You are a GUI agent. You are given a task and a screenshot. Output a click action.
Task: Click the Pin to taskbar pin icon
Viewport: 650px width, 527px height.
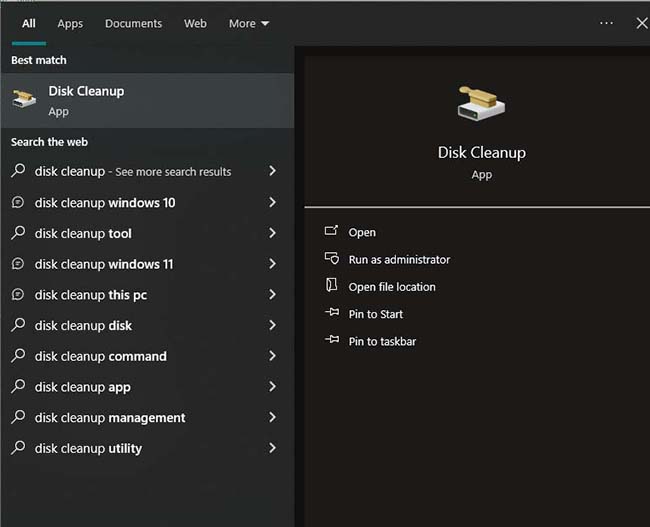332,340
